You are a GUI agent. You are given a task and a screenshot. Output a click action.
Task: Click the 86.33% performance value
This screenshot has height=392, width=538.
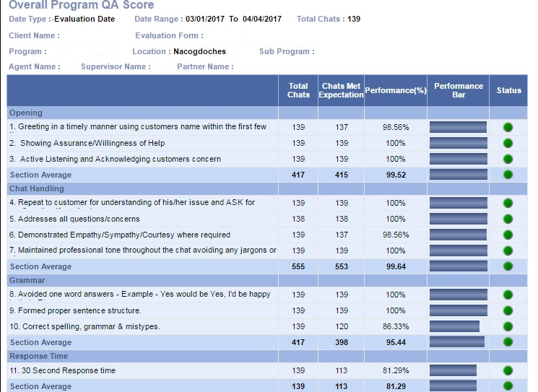pyautogui.click(x=396, y=326)
